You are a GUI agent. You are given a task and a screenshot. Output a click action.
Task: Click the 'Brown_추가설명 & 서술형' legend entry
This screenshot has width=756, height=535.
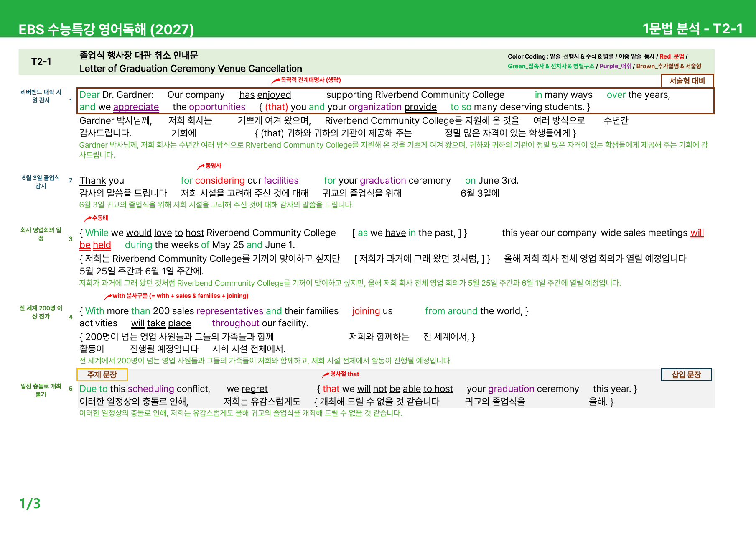tap(669, 66)
